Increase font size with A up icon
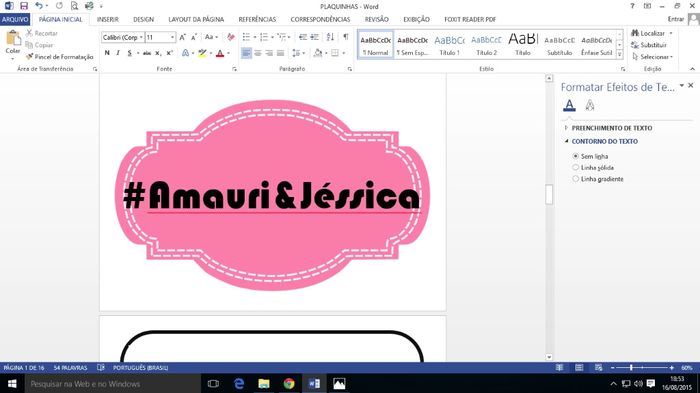The image size is (700, 393). pyautogui.click(x=182, y=37)
